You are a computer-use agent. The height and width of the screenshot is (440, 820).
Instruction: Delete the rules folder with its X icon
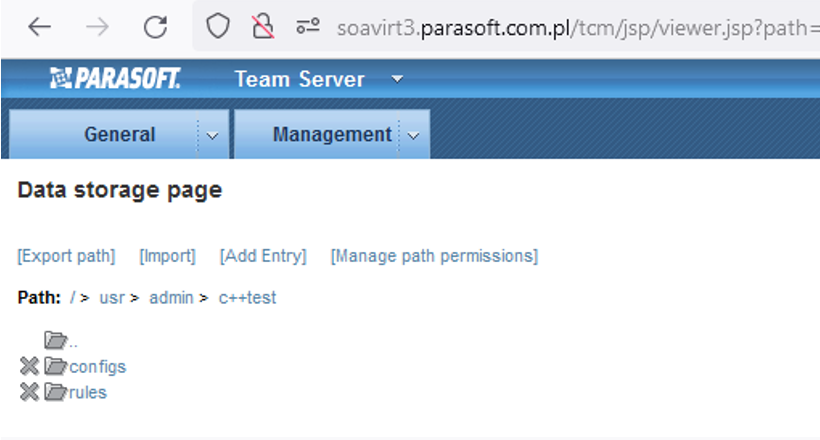tap(29, 392)
